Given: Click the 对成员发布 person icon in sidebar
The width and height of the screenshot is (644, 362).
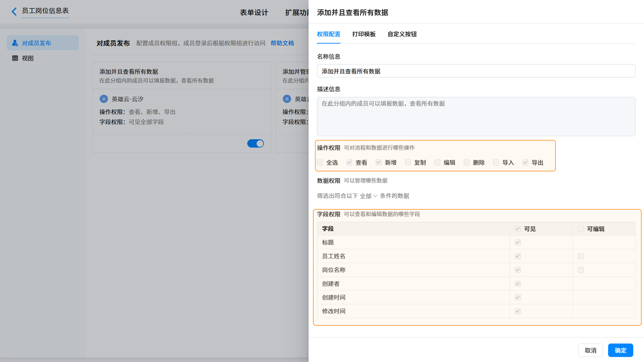Looking at the screenshot, I should 15,43.
